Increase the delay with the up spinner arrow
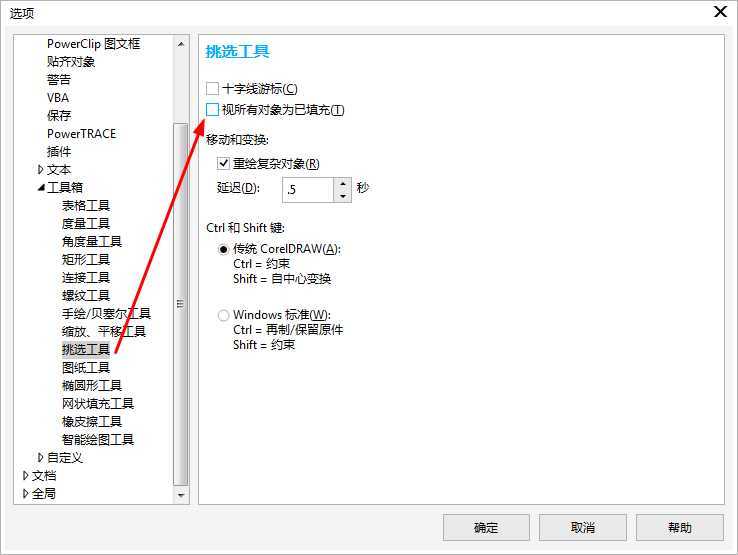The height and width of the screenshot is (555, 738). coord(343,183)
